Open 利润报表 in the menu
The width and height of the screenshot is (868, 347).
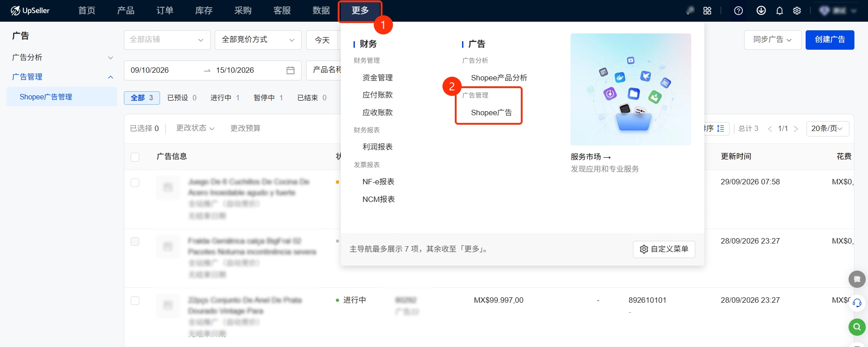pyautogui.click(x=377, y=147)
